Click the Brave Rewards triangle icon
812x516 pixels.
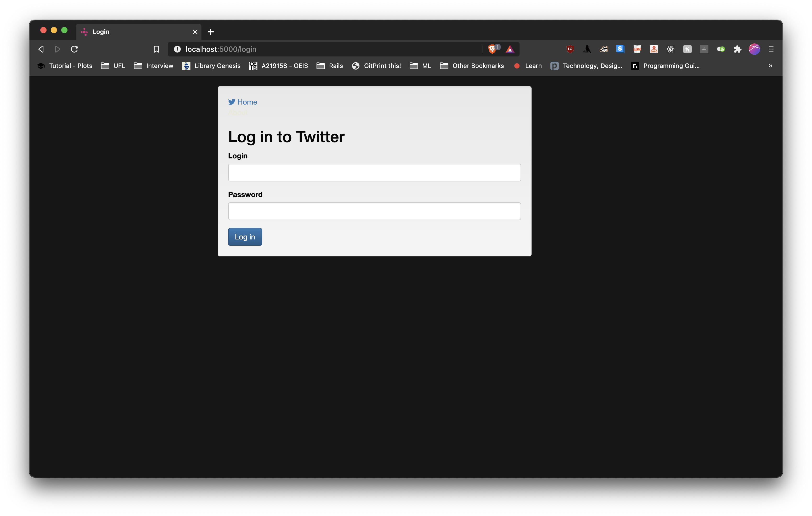coord(510,50)
